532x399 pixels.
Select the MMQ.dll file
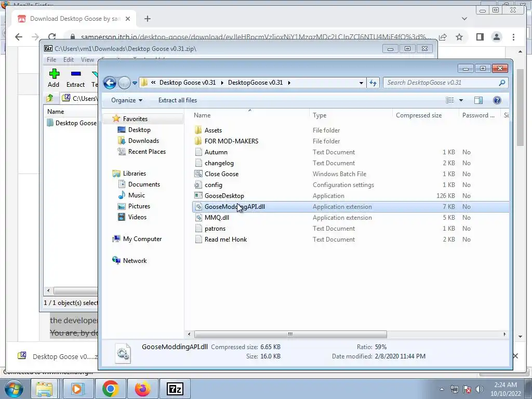pos(217,218)
